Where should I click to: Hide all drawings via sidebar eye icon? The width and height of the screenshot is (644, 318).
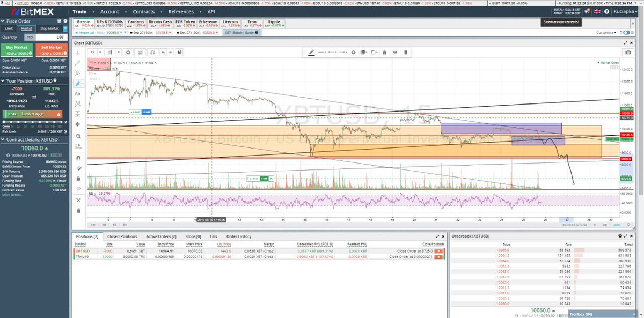(x=78, y=189)
